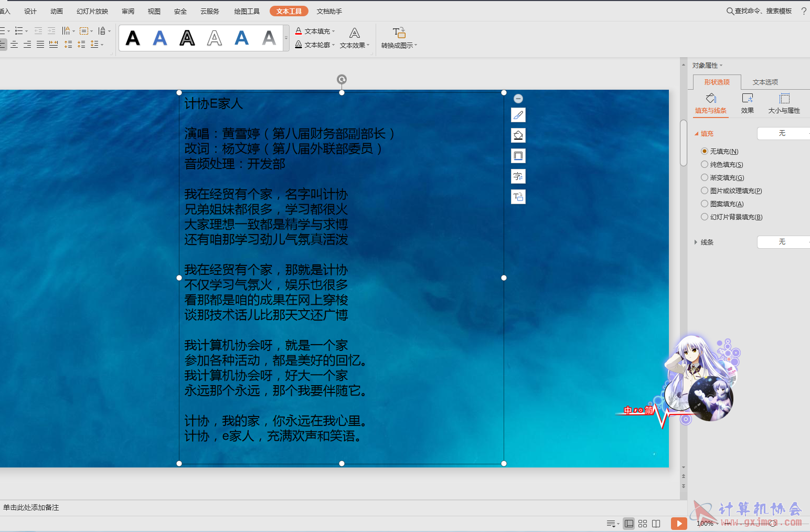The image size is (810, 532).
Task: Select the first blue WordArt preset, second in gallery
Action: [160, 38]
